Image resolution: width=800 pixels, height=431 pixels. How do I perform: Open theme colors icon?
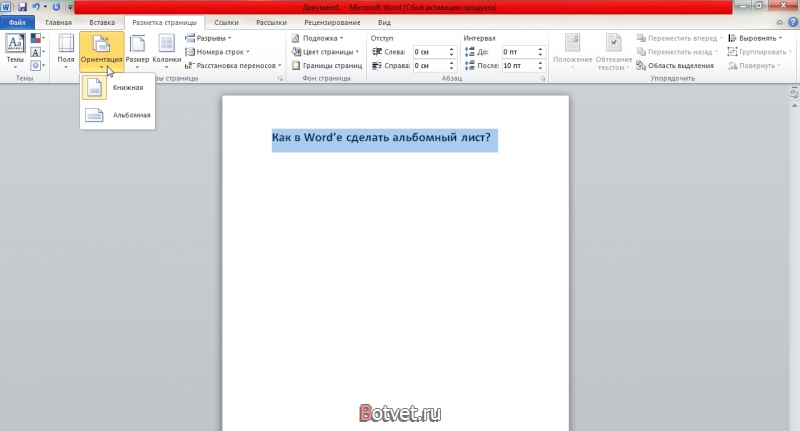[37, 38]
